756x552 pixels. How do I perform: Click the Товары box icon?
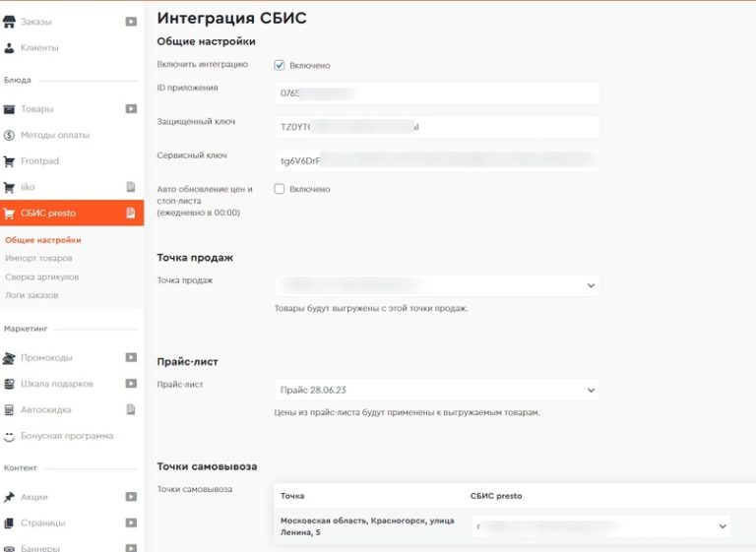pos(10,109)
